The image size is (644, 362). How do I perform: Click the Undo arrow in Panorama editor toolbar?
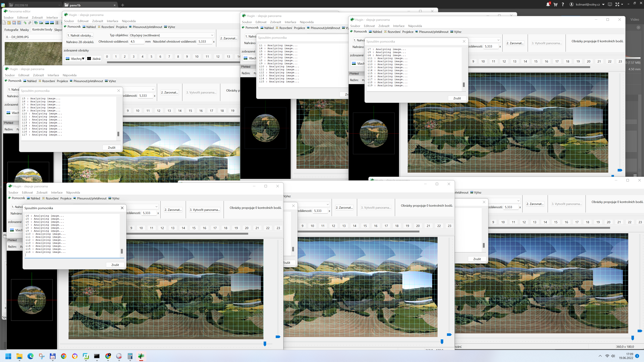[x=25, y=23]
